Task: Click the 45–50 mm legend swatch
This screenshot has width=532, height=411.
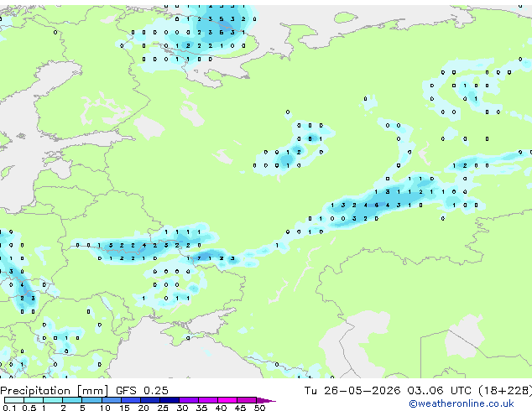Action: [x=247, y=400]
